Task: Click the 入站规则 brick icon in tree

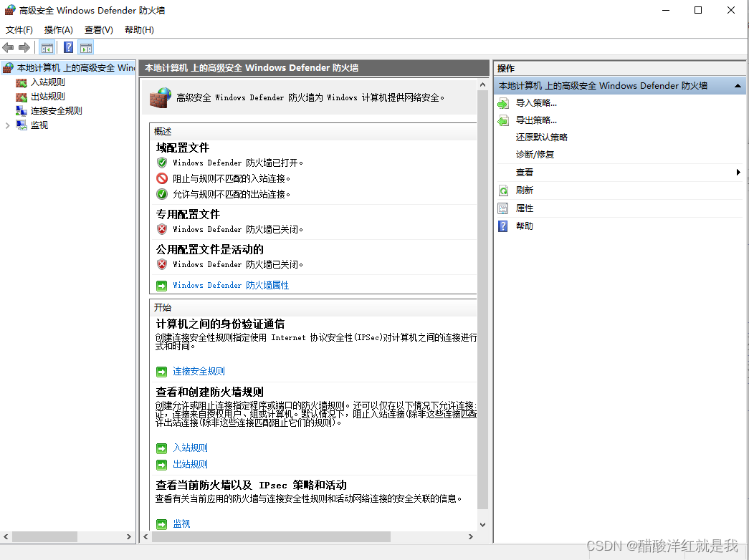Action: point(21,82)
